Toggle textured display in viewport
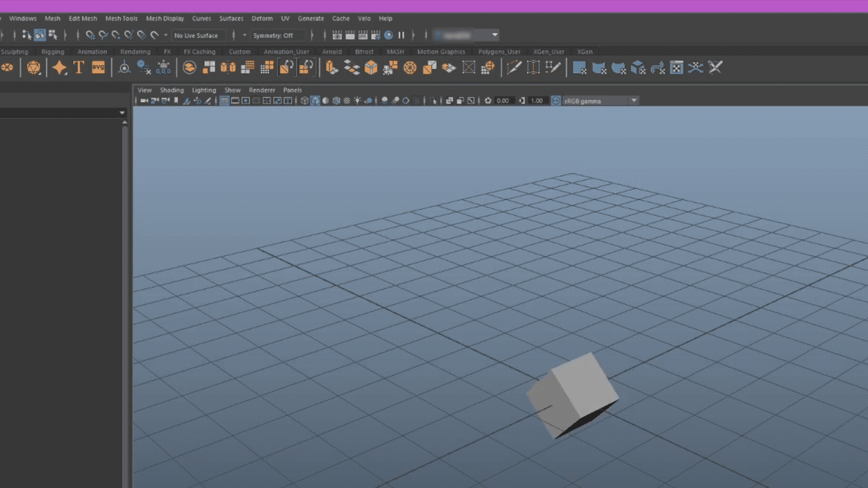868x488 pixels. (347, 100)
